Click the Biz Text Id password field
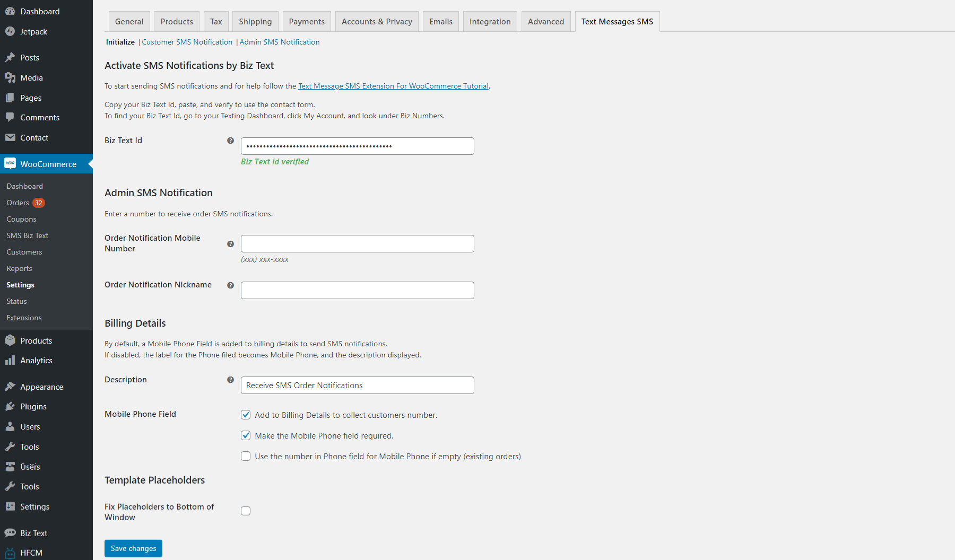This screenshot has height=560, width=955. pos(358,146)
